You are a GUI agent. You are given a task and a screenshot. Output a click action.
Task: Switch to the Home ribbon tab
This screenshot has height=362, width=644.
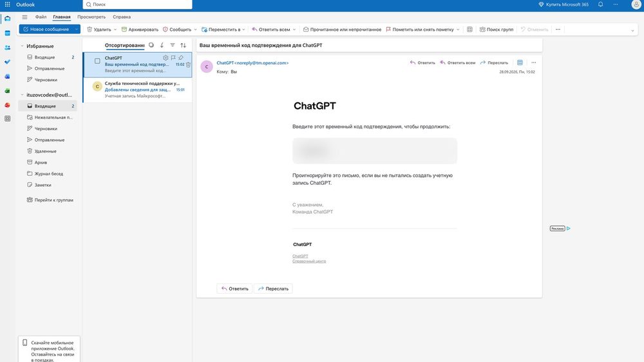(x=62, y=17)
